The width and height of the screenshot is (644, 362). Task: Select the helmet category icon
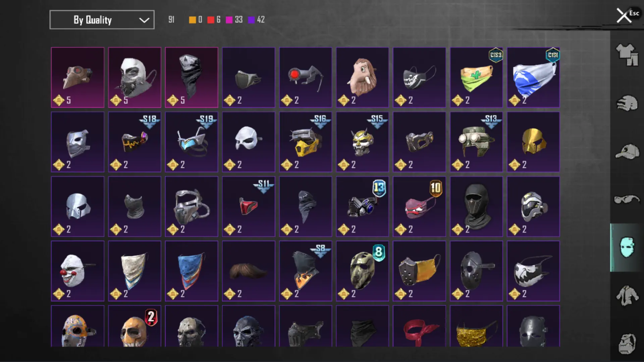coord(627,103)
